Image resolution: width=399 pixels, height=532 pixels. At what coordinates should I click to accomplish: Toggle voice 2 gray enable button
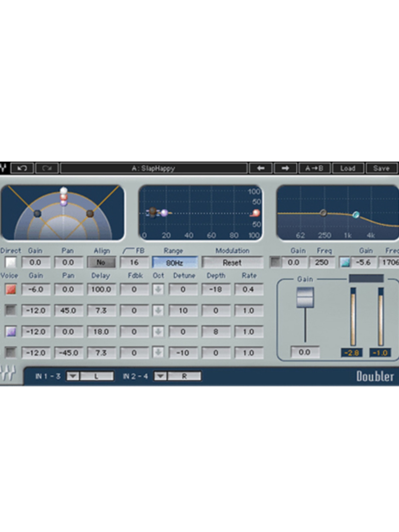click(x=11, y=311)
